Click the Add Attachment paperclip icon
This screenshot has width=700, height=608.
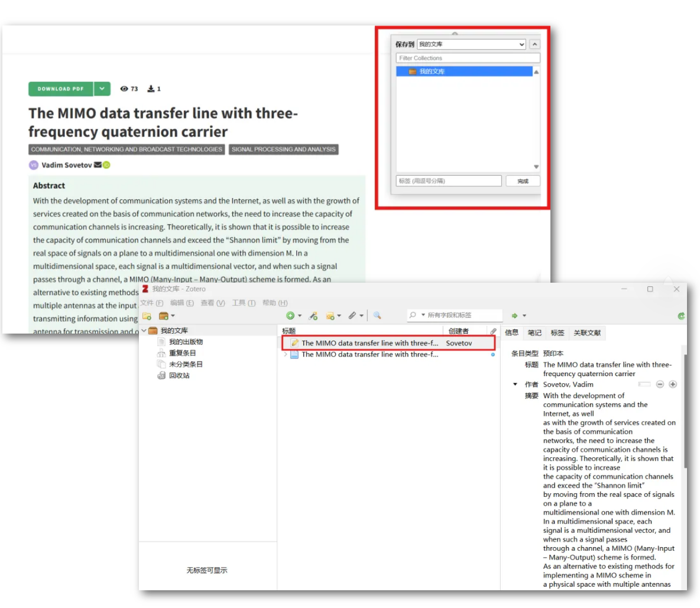352,316
